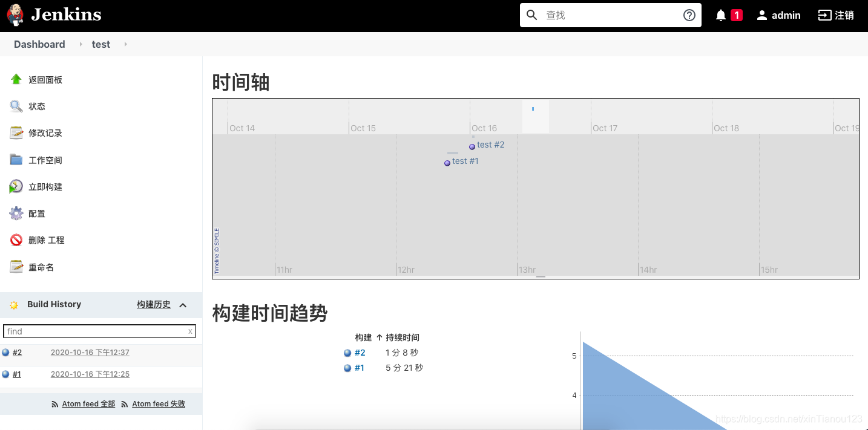This screenshot has height=430, width=868.
Task: Open the 状态 status view
Action: pos(36,106)
